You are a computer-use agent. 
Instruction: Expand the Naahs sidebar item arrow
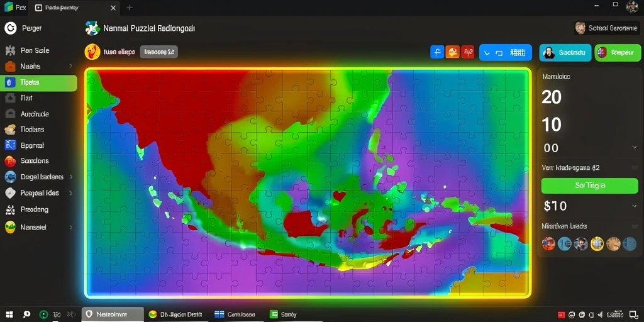pos(70,65)
